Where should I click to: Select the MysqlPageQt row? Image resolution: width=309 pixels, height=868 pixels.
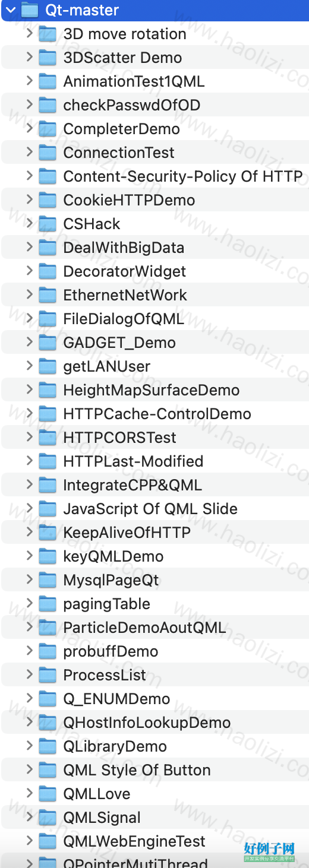coord(154,580)
